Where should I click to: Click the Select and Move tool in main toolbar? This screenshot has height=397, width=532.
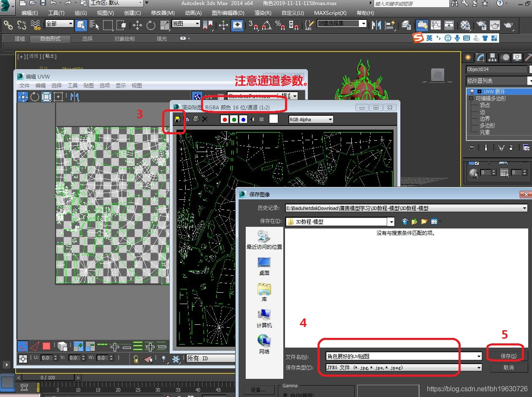point(137,25)
